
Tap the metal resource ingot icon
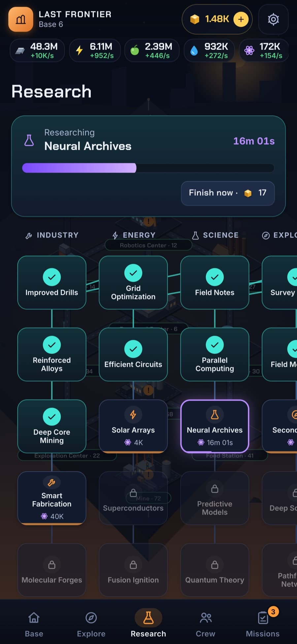coord(20,51)
